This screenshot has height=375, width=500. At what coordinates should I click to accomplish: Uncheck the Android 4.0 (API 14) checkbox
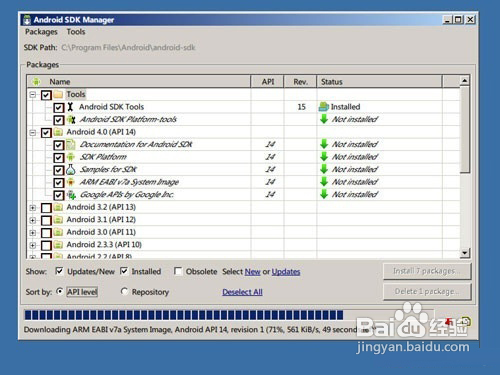point(46,133)
